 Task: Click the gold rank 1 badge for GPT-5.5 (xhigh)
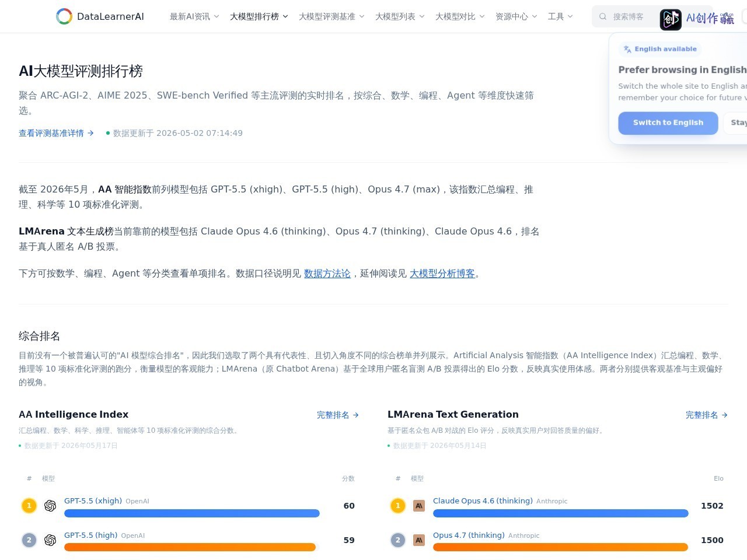click(29, 506)
